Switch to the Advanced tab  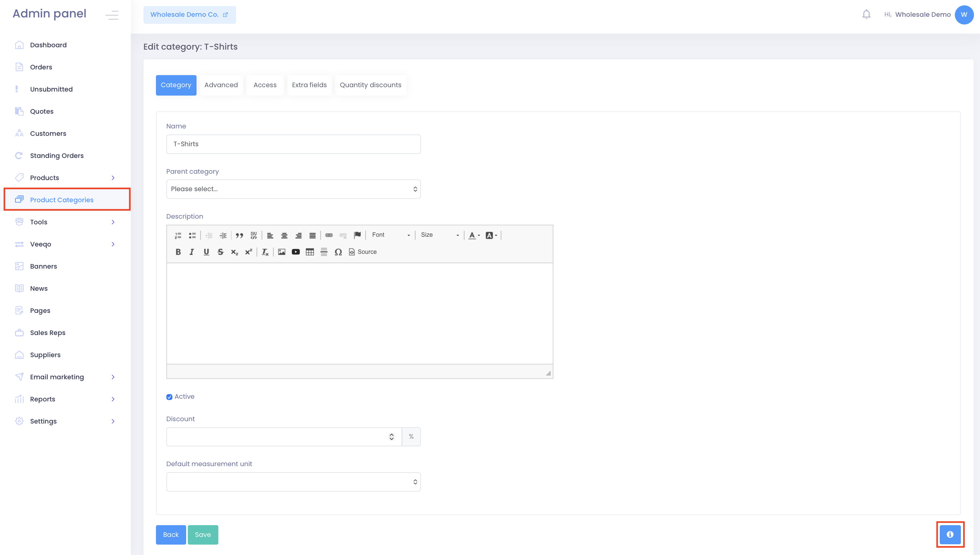(221, 85)
